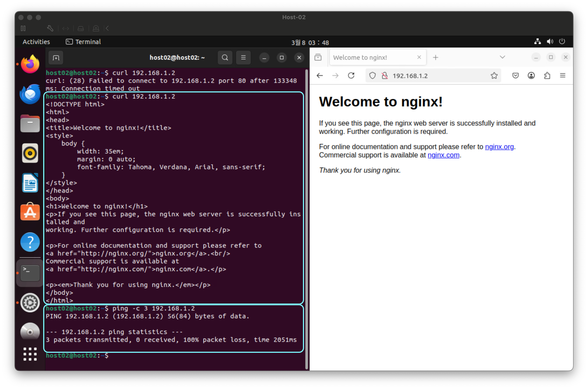This screenshot has width=588, height=389.
Task: Open the Activities overview
Action: (36, 42)
